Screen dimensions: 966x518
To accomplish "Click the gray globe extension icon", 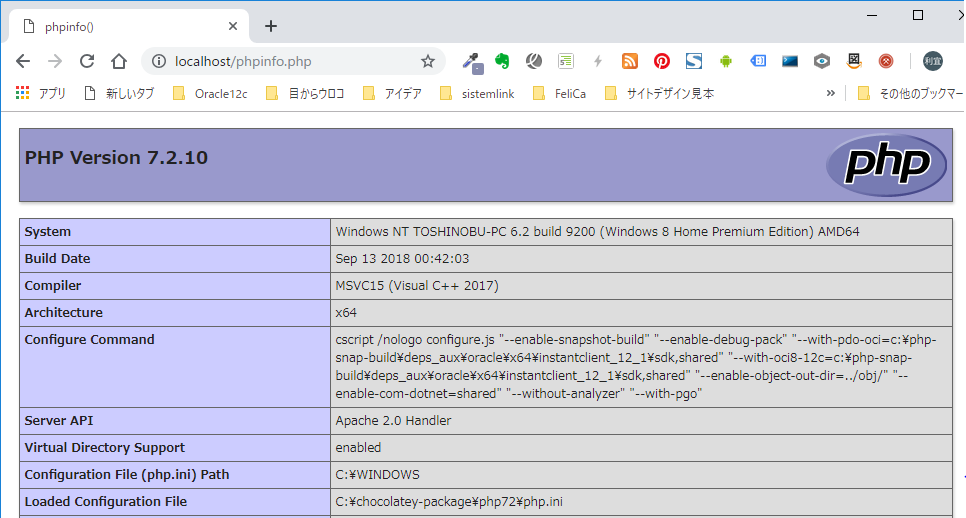I will click(x=534, y=61).
